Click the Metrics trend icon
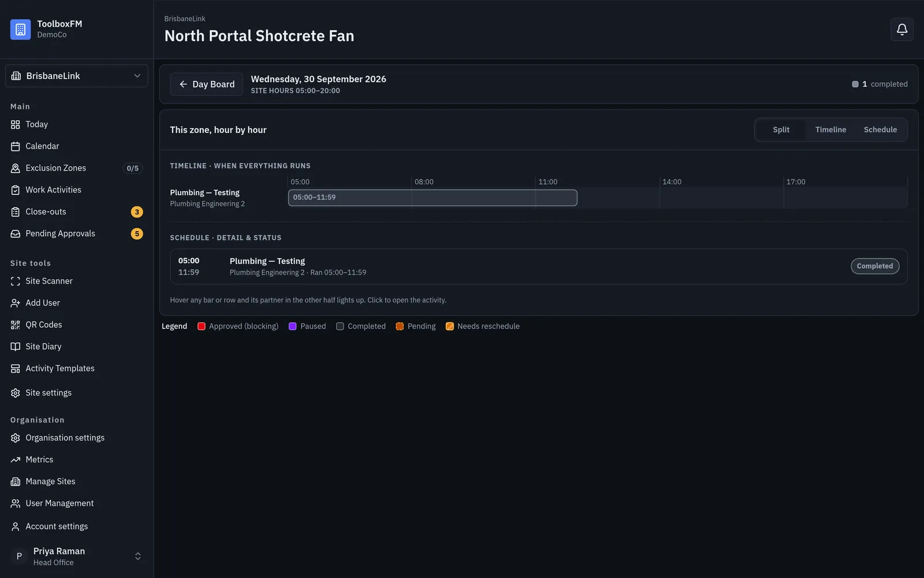This screenshot has height=578, width=924. tap(16, 460)
